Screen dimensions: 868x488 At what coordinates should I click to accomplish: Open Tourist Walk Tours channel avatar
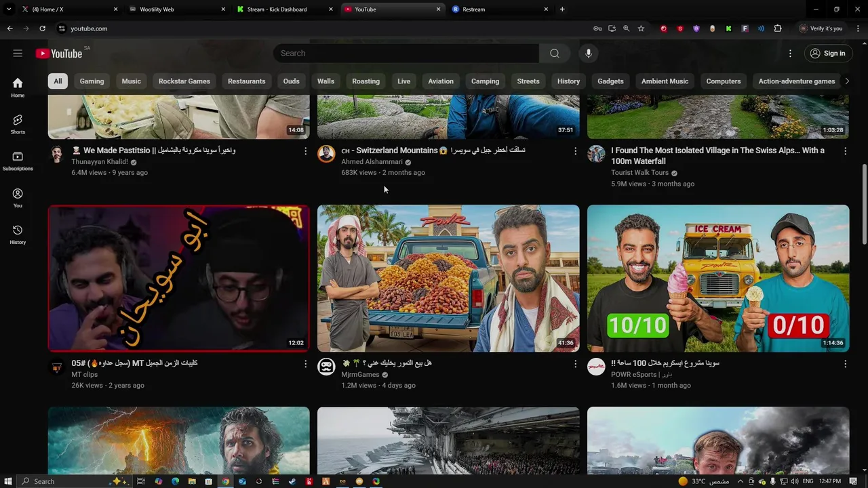(x=596, y=154)
